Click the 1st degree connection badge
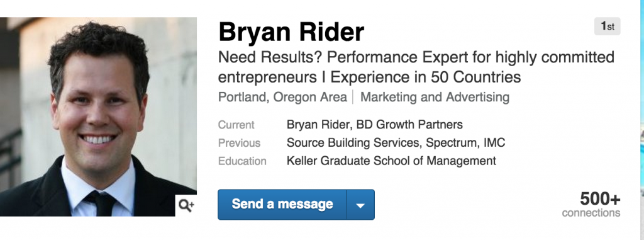The height and width of the screenshot is (240, 644). (607, 26)
